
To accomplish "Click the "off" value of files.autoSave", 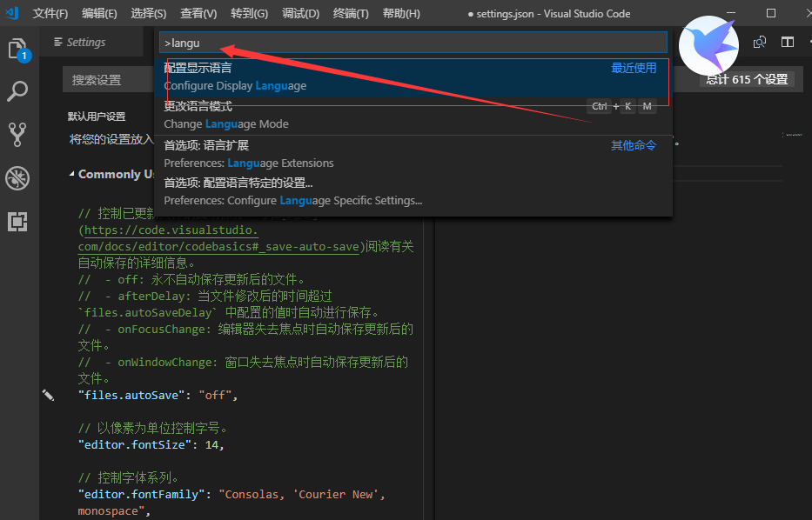I will pos(216,396).
